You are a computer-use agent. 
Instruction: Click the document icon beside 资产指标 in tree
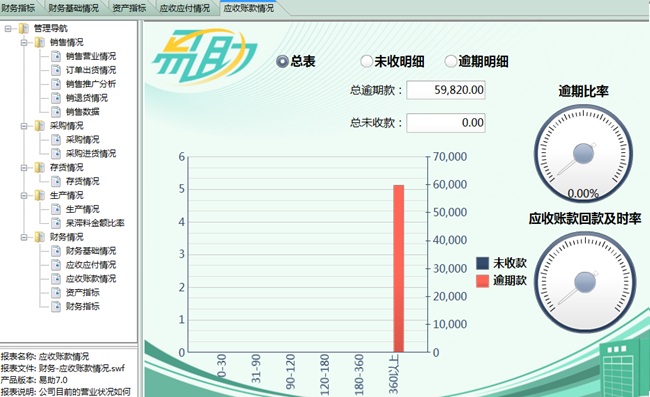tap(56, 292)
